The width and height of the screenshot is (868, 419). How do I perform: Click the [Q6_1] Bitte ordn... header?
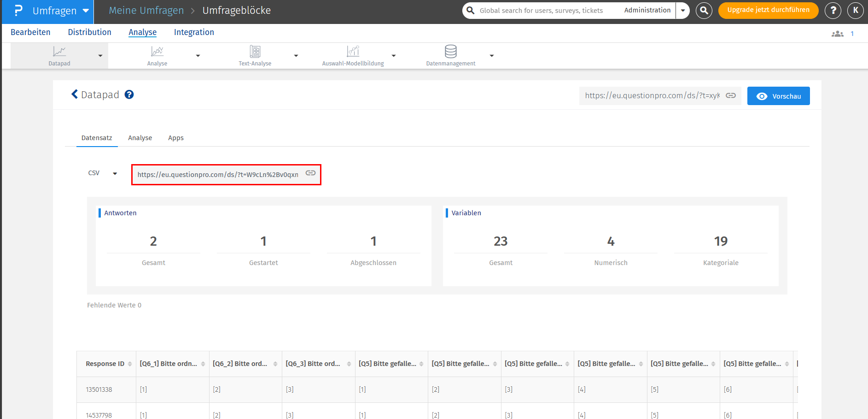169,364
